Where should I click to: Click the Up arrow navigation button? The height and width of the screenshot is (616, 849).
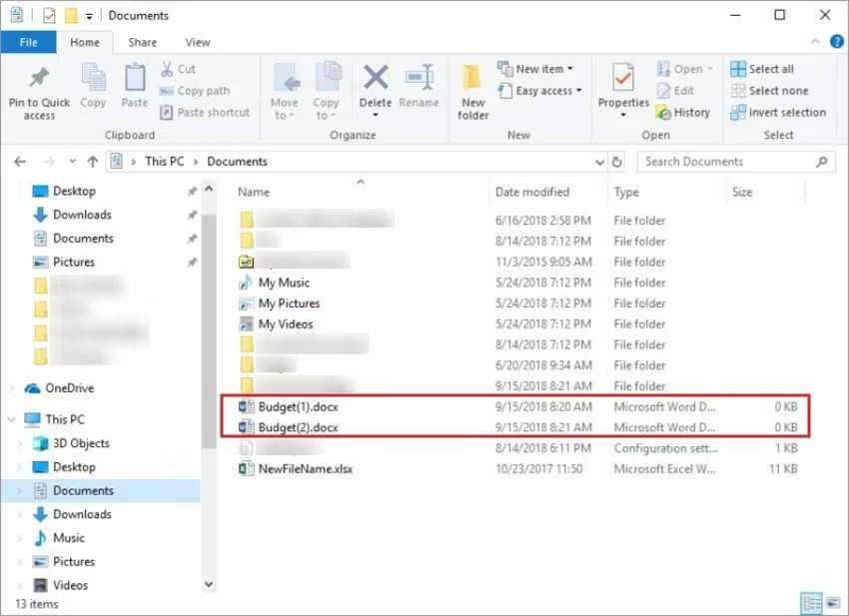click(x=92, y=162)
